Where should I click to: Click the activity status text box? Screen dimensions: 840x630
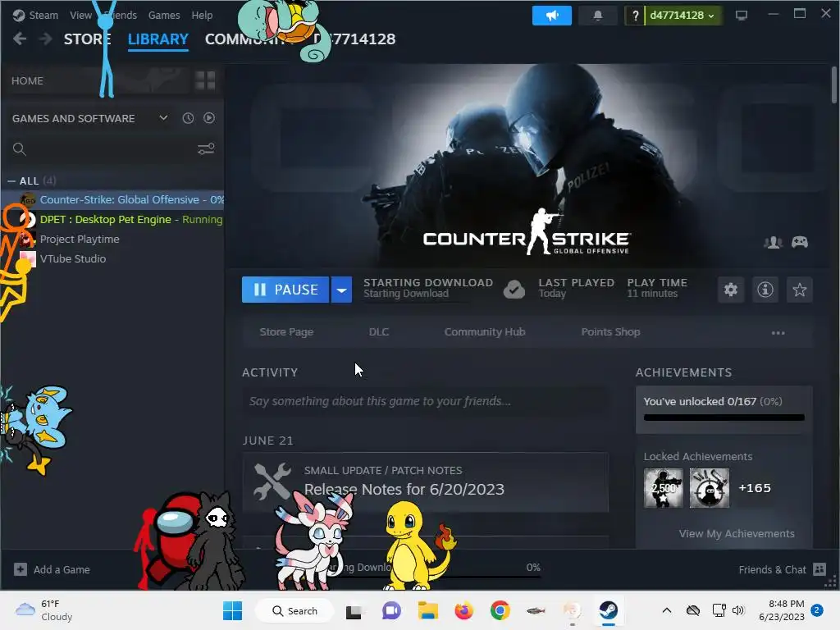(x=426, y=401)
